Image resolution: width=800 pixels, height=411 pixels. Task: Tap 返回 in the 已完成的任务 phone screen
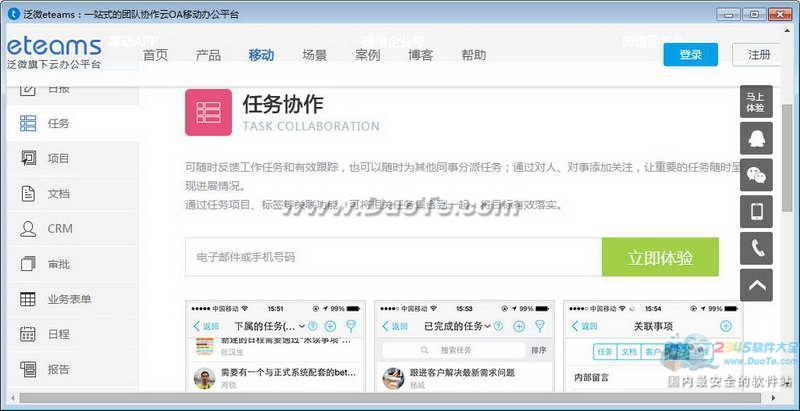(x=395, y=326)
